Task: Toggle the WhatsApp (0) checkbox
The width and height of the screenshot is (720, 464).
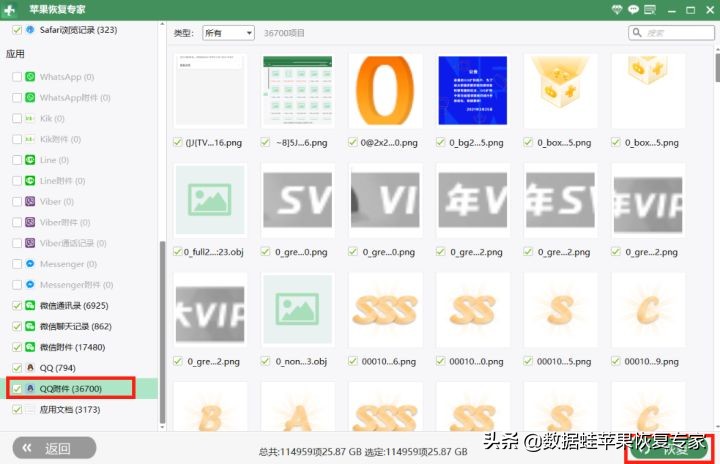Action: pos(17,77)
